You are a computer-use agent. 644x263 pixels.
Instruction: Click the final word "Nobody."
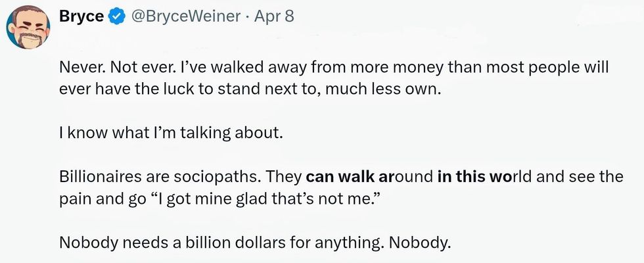click(421, 243)
